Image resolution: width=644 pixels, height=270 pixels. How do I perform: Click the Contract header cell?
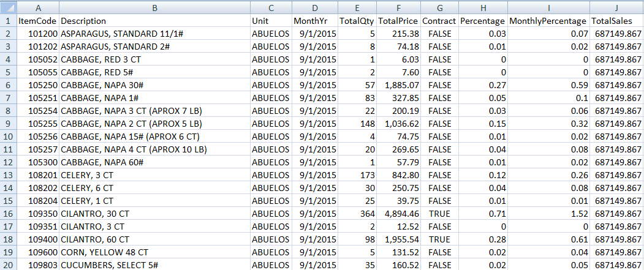pyautogui.click(x=439, y=21)
